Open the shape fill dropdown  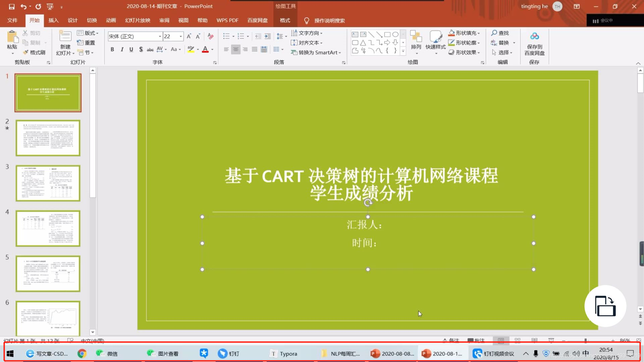(479, 33)
